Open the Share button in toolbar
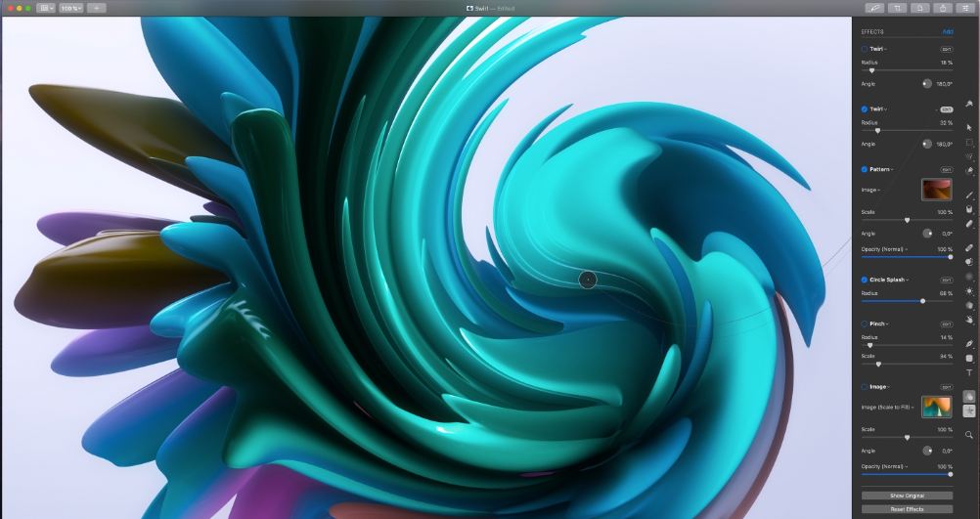Screen dimensions: 980x519 943,8
